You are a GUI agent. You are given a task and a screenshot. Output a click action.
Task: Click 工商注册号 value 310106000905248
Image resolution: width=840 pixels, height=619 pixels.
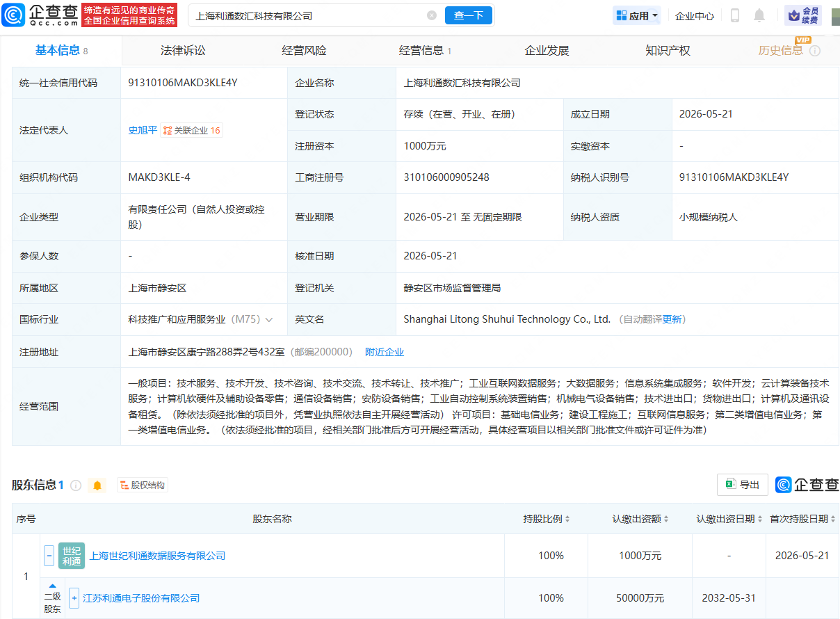446,177
